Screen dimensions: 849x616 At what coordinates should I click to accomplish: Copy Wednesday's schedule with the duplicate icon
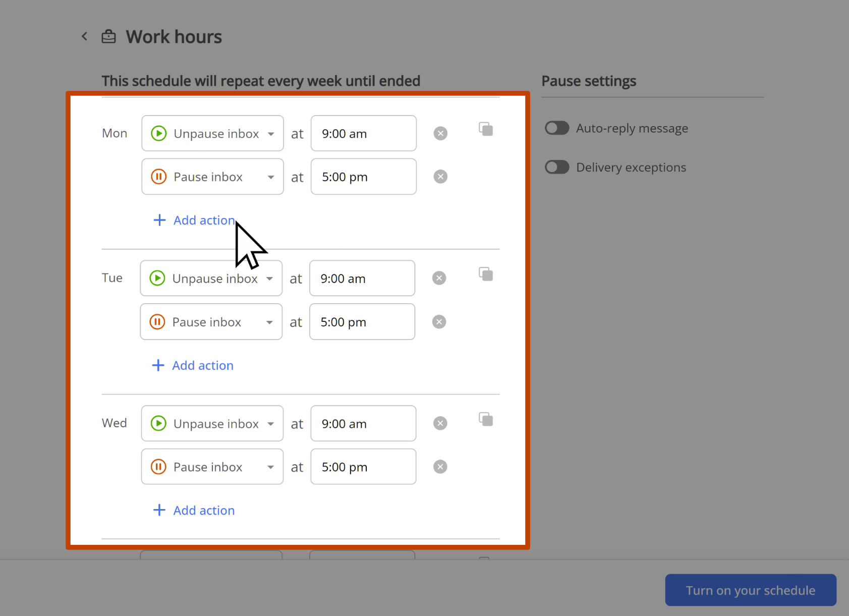click(486, 419)
